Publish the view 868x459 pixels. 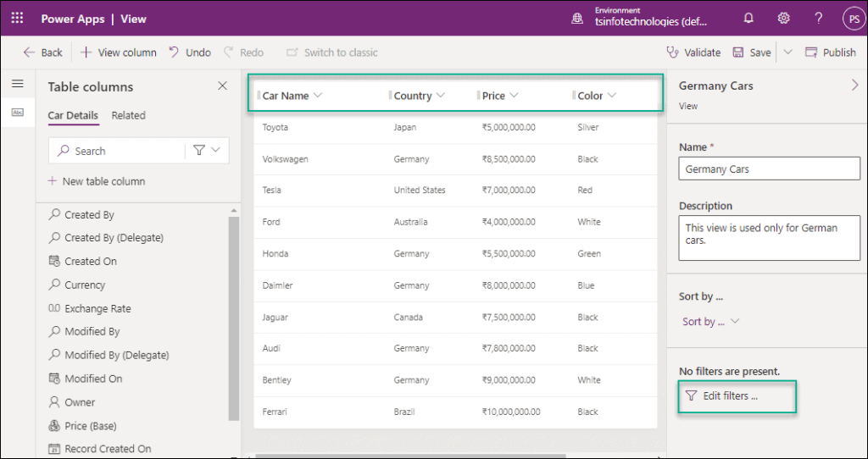tap(831, 53)
